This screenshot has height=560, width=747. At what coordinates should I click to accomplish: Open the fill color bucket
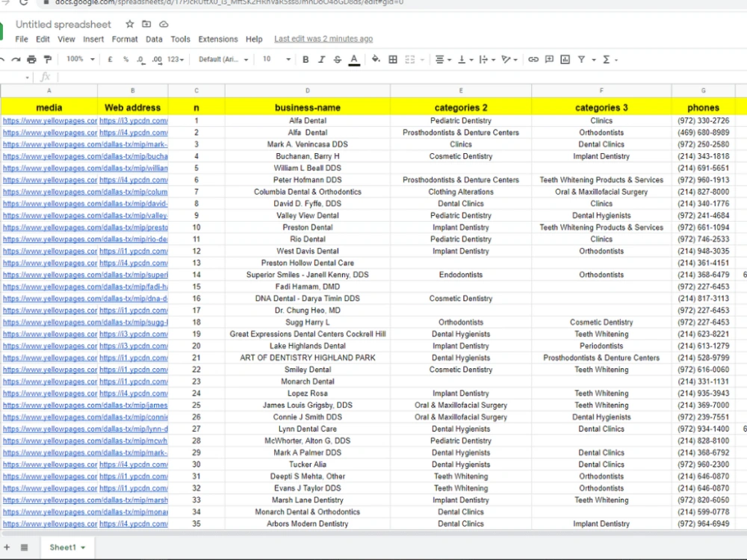(x=376, y=60)
